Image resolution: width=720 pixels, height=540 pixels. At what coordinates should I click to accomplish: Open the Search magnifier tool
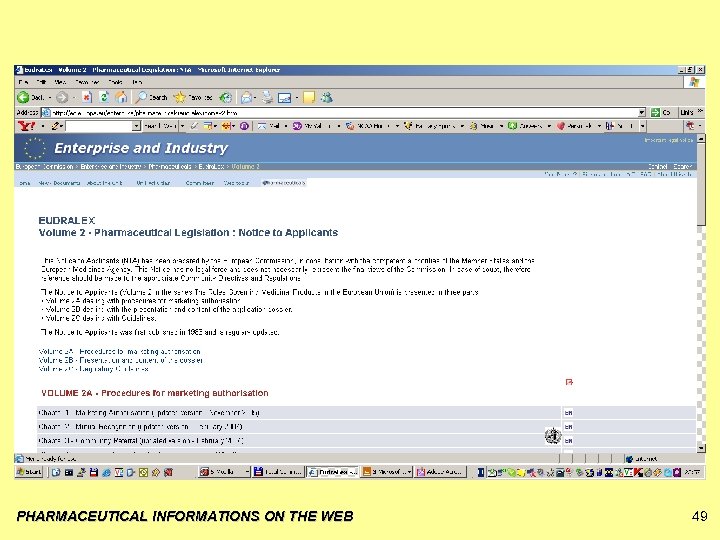(x=152, y=97)
